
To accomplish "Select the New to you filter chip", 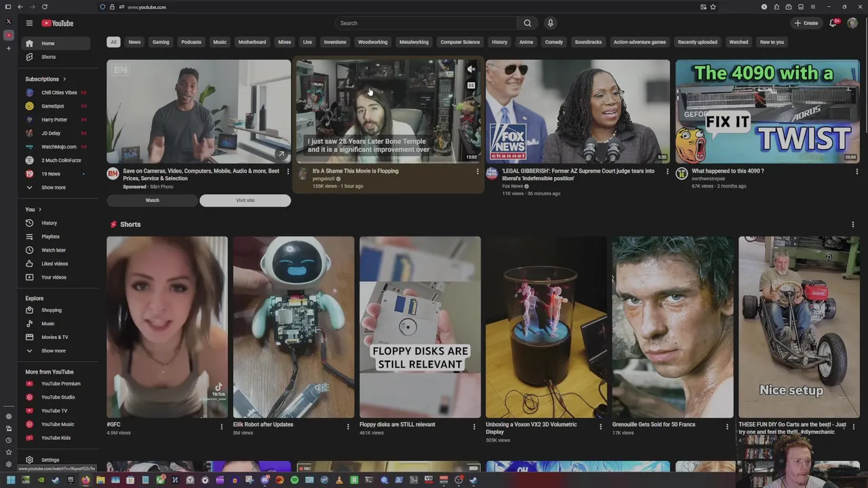I will tap(772, 42).
